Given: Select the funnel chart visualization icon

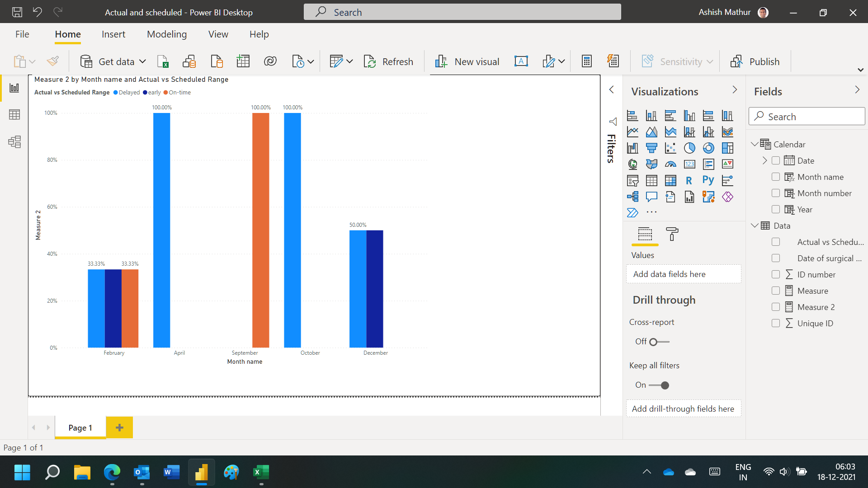Looking at the screenshot, I should tap(651, 148).
